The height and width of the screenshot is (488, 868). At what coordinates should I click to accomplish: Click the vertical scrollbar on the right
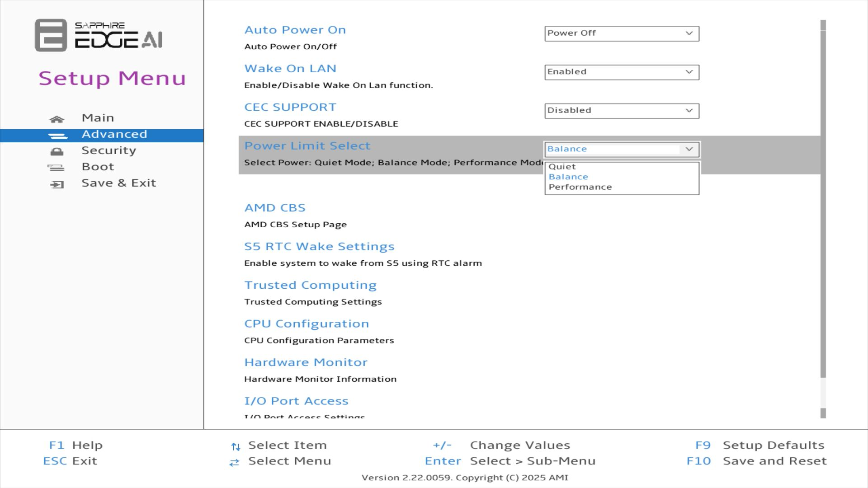click(x=823, y=203)
